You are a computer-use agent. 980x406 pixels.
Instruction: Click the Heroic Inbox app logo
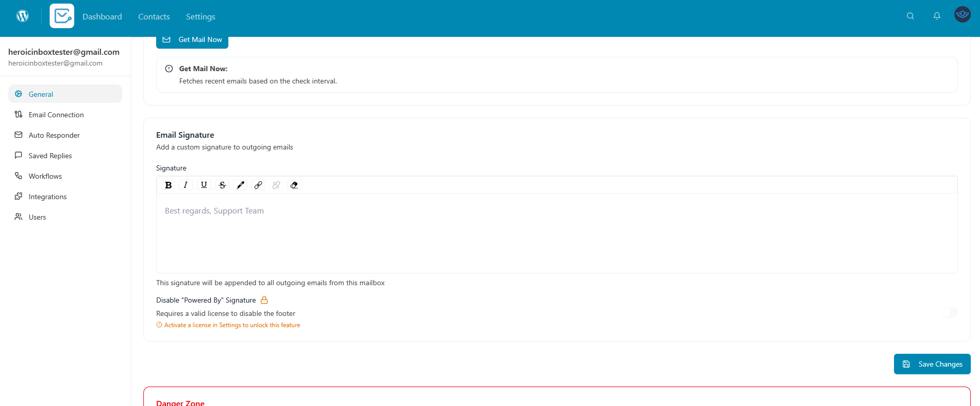[x=62, y=16]
